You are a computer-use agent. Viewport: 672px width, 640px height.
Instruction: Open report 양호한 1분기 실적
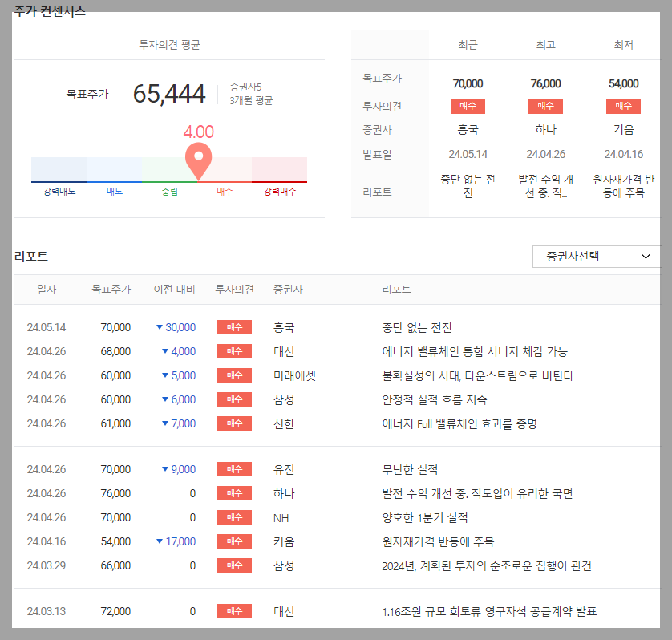click(424, 517)
